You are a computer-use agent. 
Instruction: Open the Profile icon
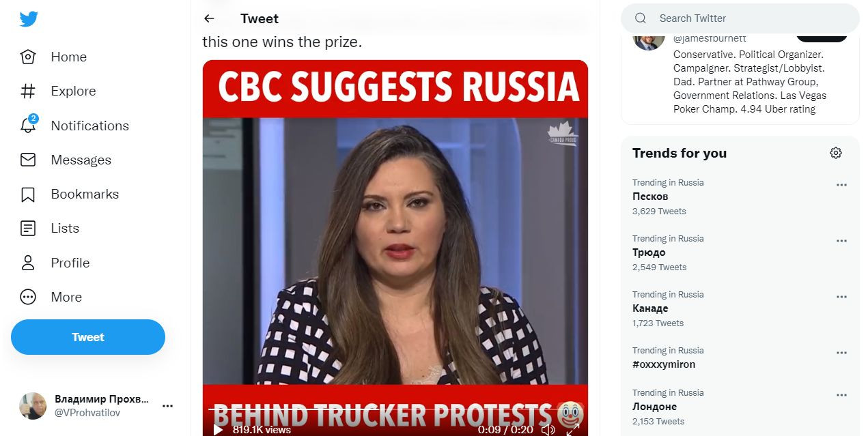pyautogui.click(x=28, y=263)
